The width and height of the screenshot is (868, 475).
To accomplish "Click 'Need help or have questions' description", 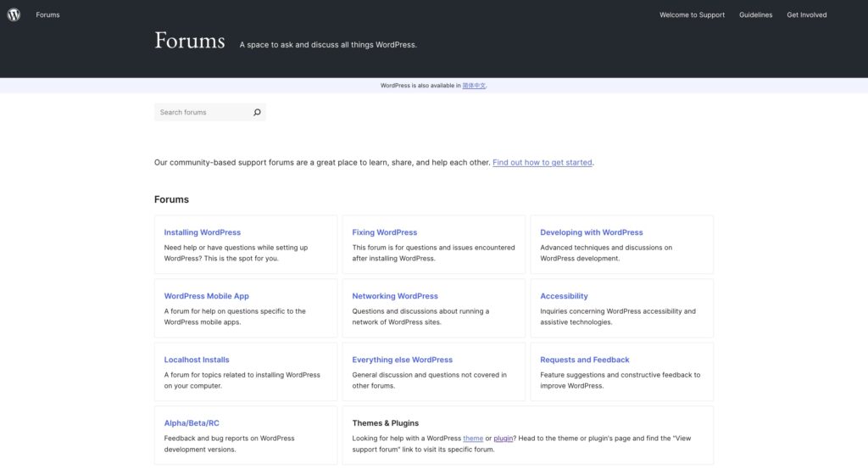I will point(236,253).
